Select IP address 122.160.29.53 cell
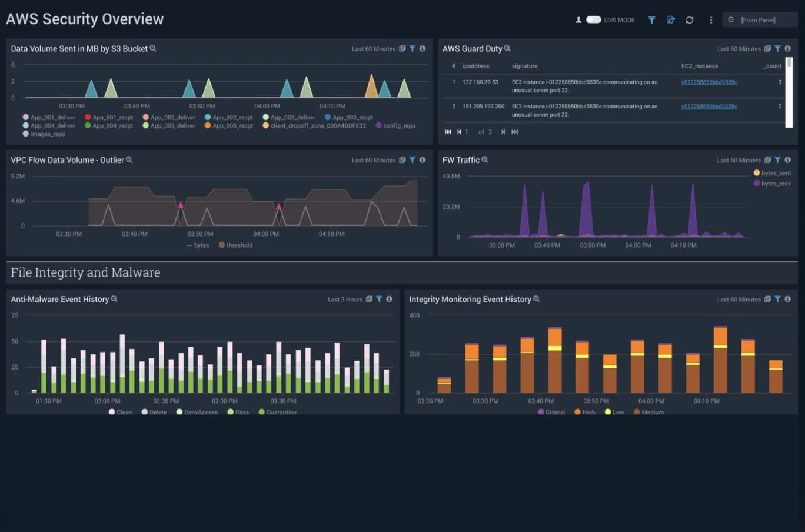The width and height of the screenshot is (805, 532). pyautogui.click(x=480, y=82)
